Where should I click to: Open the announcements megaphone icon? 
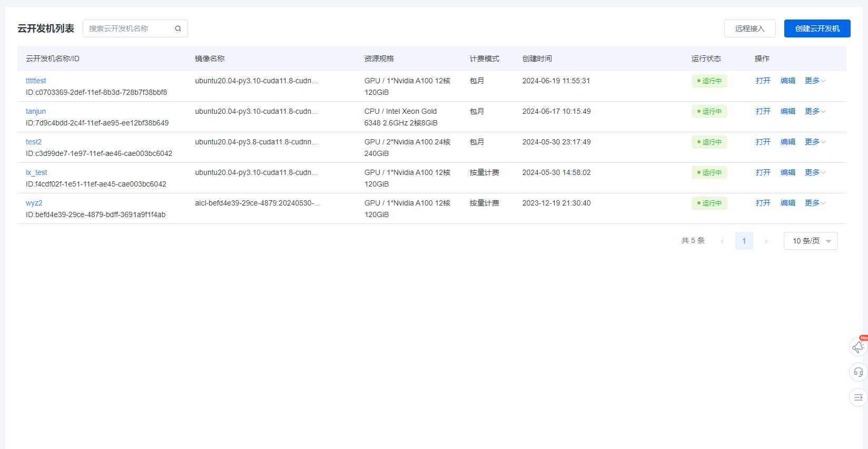click(x=858, y=347)
